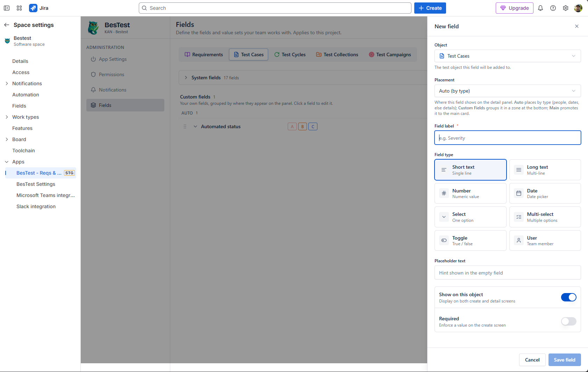
Task: Open App Settings in administration
Action: 125,59
